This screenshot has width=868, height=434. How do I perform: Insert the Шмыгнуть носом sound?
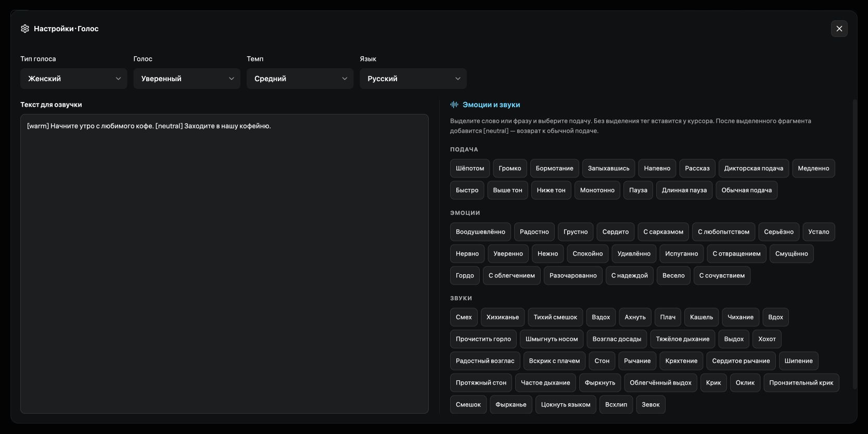[x=552, y=339]
